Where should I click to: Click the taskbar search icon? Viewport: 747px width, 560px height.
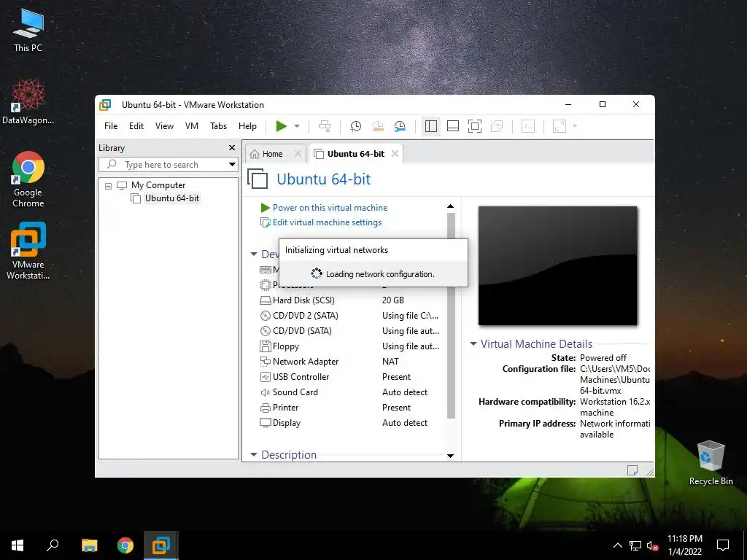coord(53,545)
